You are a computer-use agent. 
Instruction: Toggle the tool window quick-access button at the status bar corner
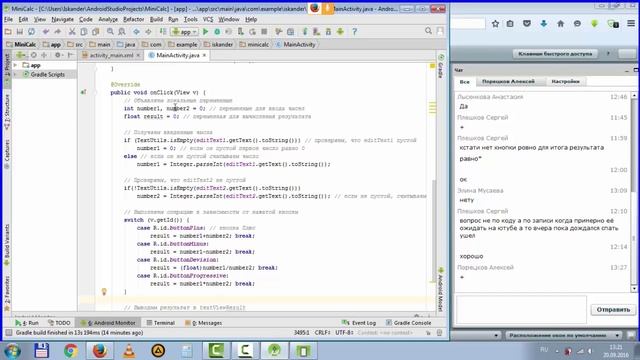coord(8,333)
